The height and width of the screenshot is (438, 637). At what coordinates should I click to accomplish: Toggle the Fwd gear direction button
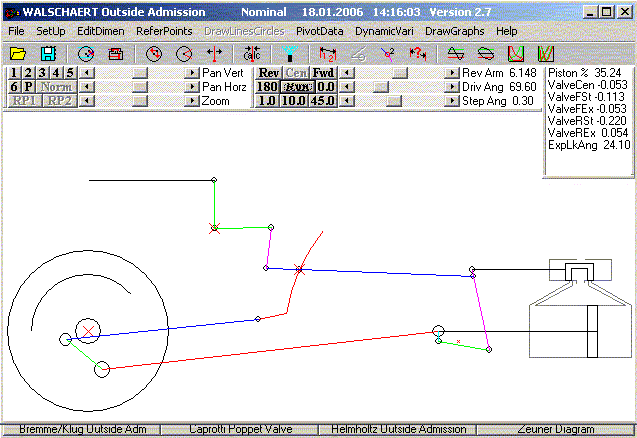(x=323, y=73)
